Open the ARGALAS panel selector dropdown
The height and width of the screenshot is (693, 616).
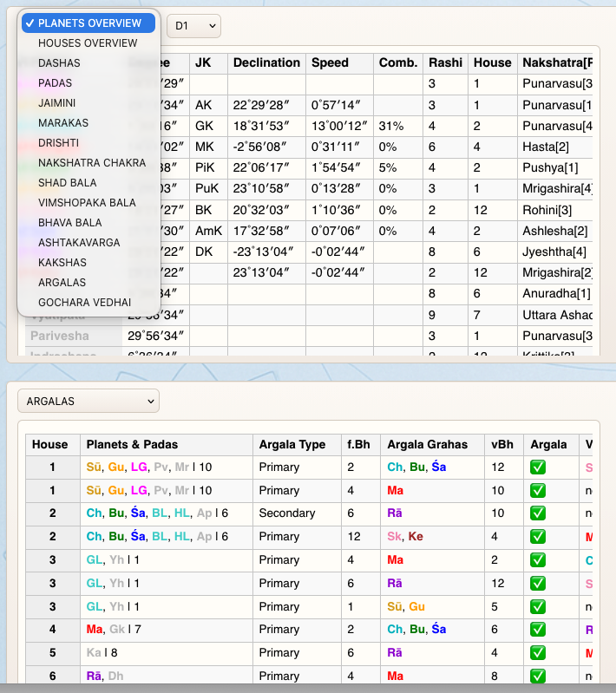pyautogui.click(x=88, y=402)
